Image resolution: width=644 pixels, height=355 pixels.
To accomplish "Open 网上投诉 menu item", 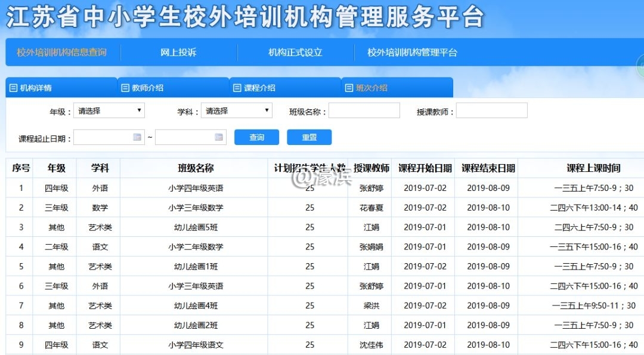I will click(x=178, y=53).
